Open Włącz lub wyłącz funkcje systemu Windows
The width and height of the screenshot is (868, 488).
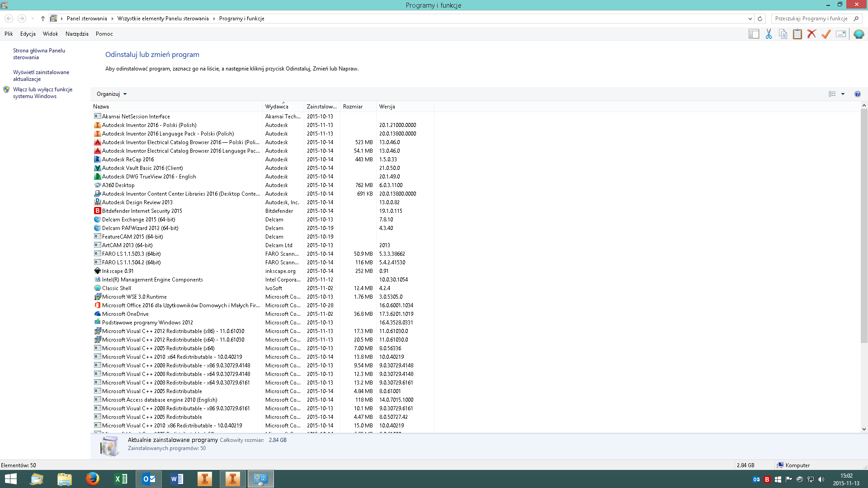[x=42, y=93]
